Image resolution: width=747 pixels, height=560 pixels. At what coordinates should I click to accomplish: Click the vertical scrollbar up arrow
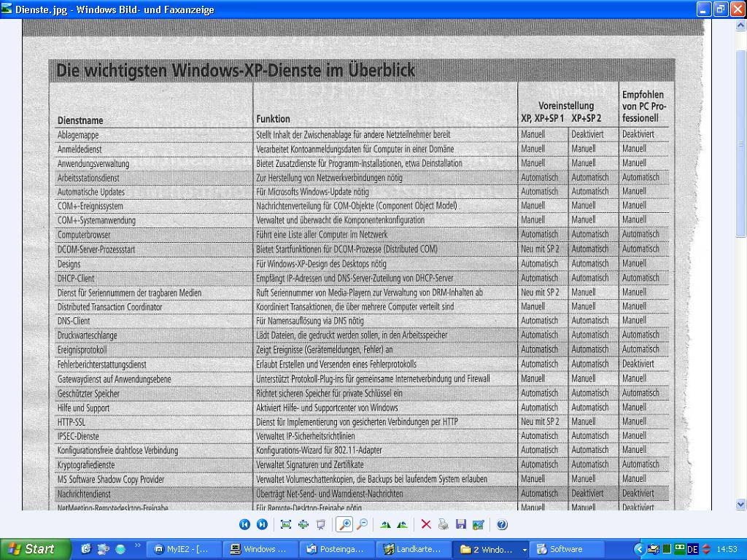(741, 26)
